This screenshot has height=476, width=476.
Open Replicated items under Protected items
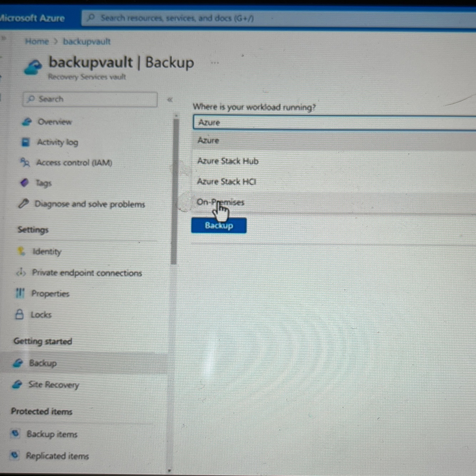(57, 456)
